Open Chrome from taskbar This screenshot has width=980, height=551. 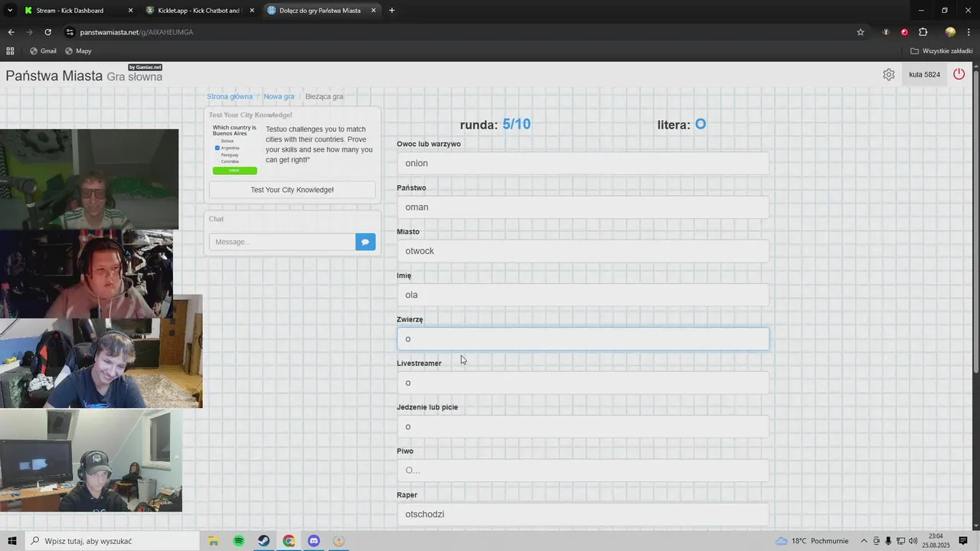289,541
